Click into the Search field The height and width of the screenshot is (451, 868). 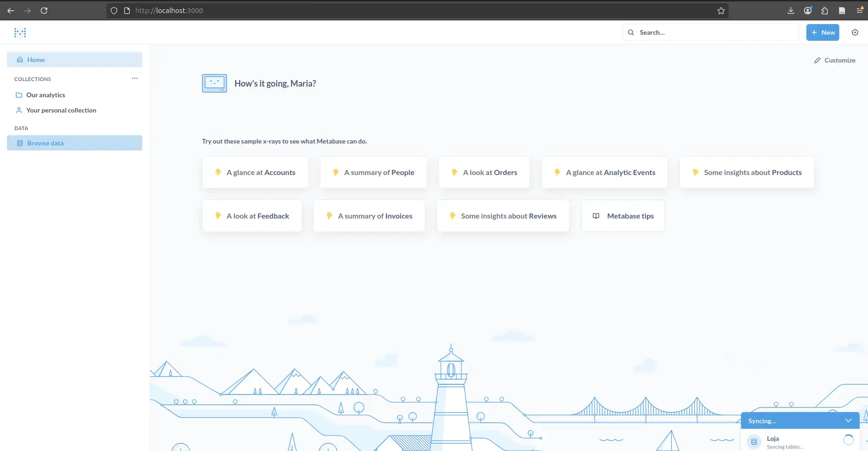pyautogui.click(x=711, y=32)
